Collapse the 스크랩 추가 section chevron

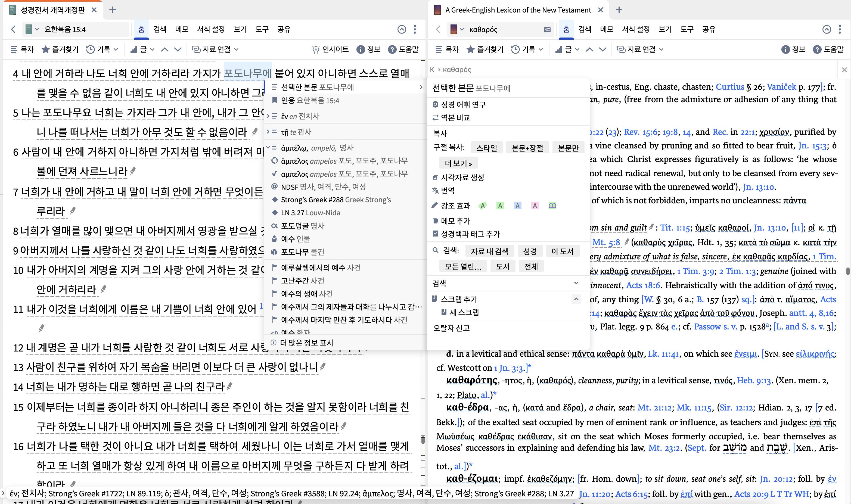pyautogui.click(x=576, y=299)
